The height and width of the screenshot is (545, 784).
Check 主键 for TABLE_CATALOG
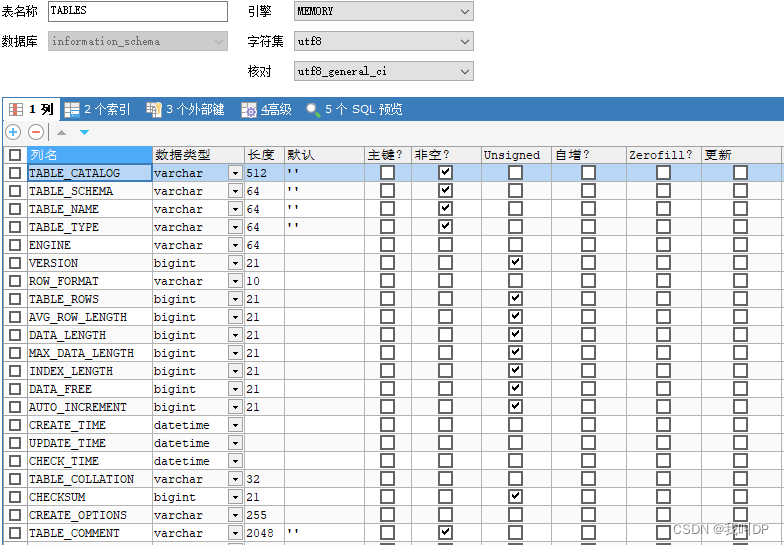pos(387,172)
